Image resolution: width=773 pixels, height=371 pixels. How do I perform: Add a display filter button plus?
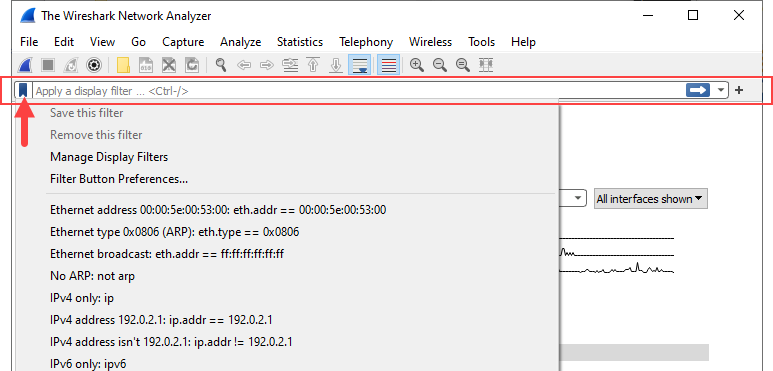click(739, 90)
